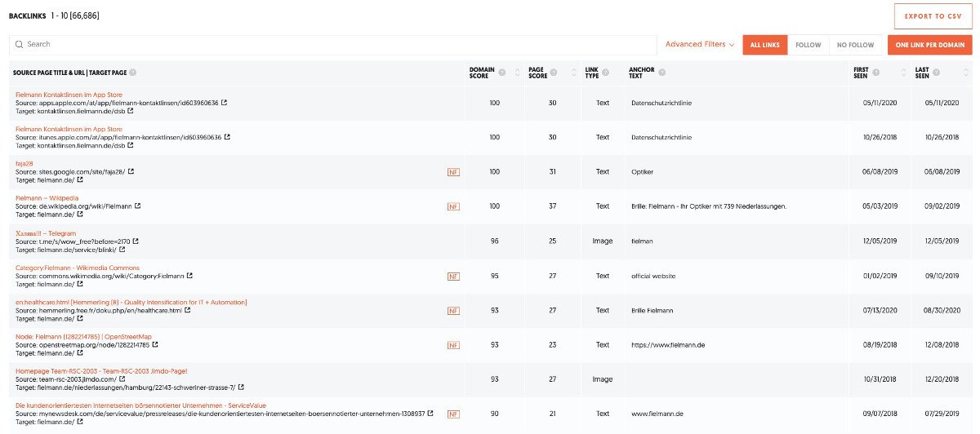Sort by Domain Score column arrows

pyautogui.click(x=517, y=73)
